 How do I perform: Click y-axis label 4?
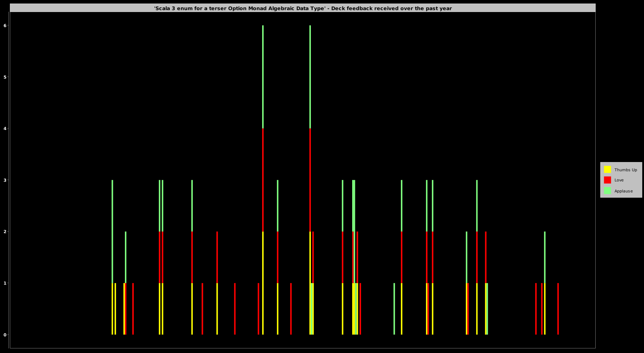click(5, 128)
